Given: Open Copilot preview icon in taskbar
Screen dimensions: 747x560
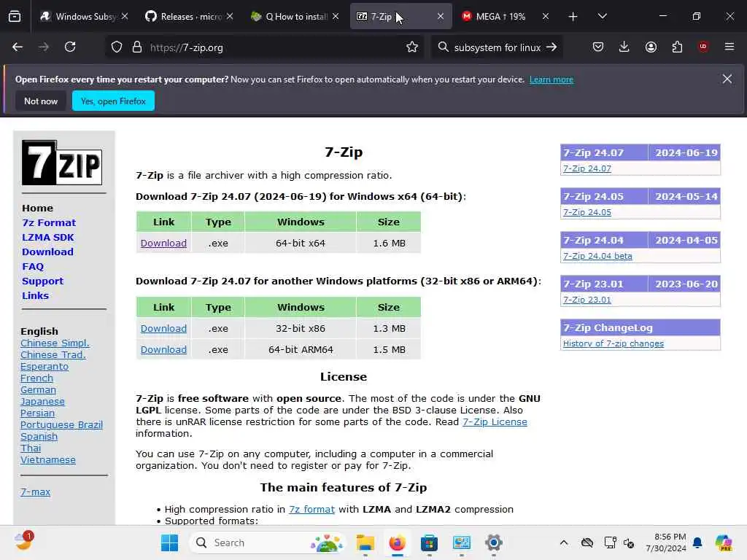Looking at the screenshot, I should [724, 542].
